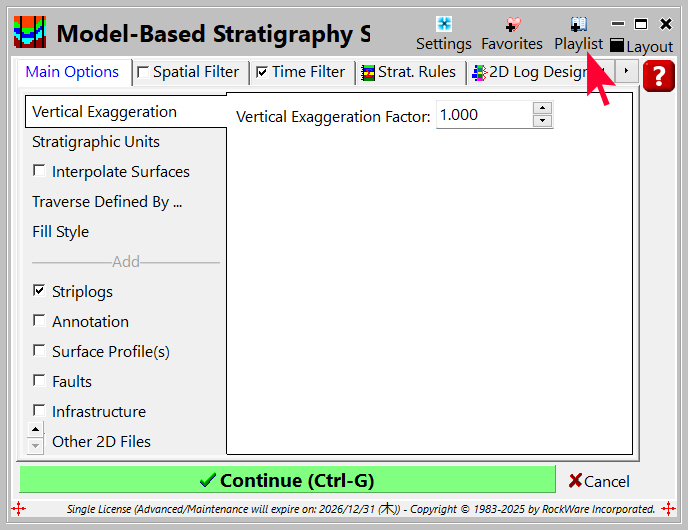Click the Strat. Rules tab icon
The image size is (688, 530).
pyautogui.click(x=369, y=72)
